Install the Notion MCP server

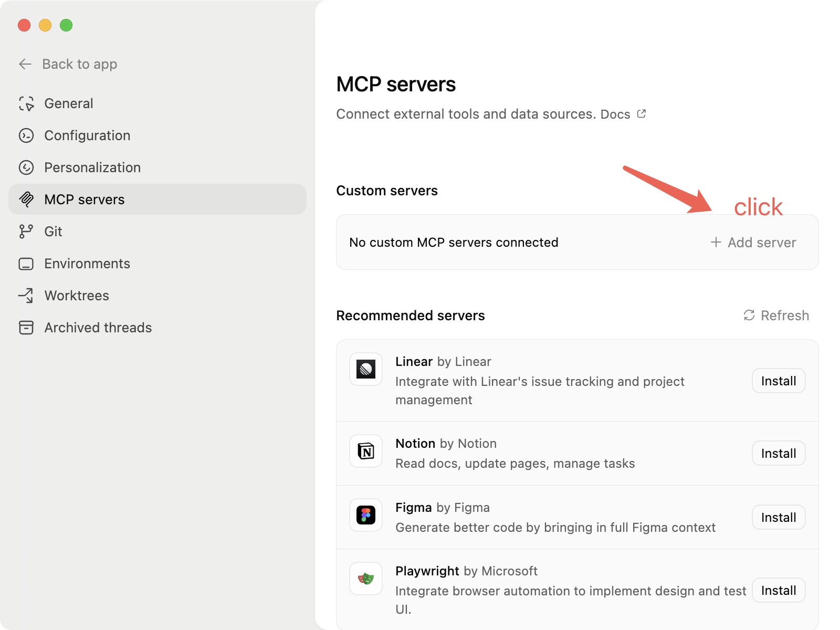point(779,454)
